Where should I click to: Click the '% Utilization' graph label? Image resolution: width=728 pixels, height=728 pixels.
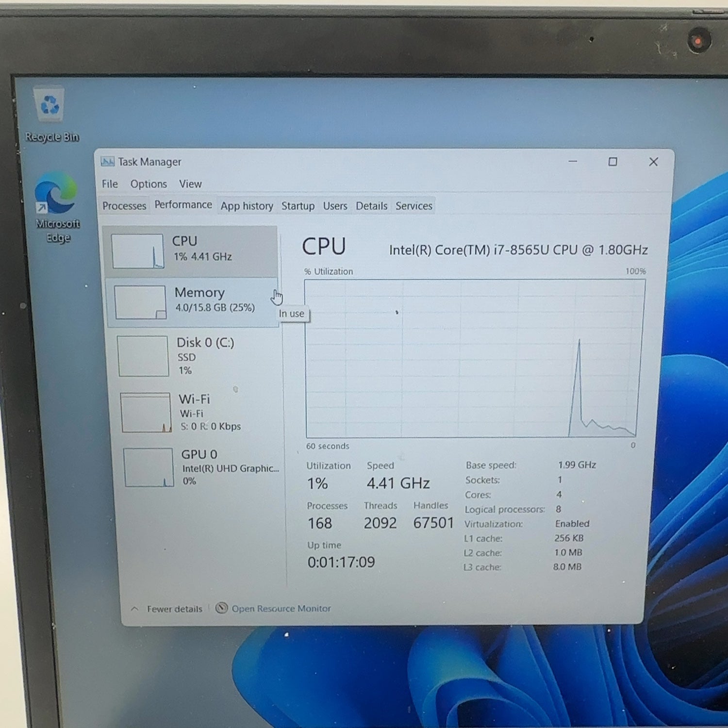coord(329,271)
